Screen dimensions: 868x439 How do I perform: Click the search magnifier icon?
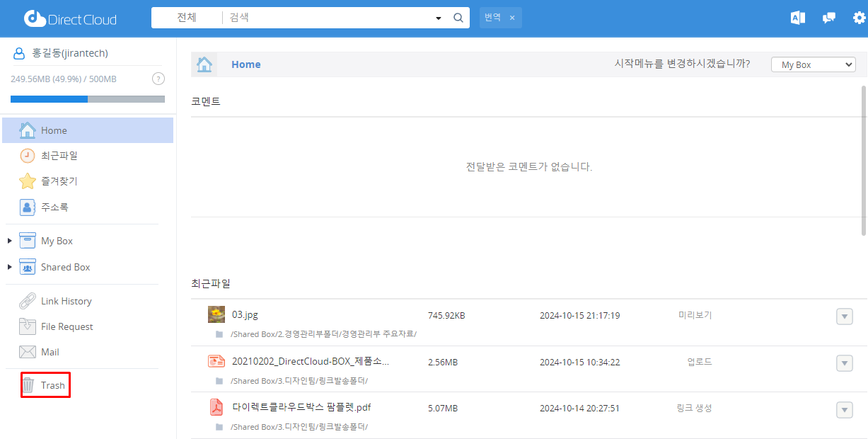pyautogui.click(x=458, y=18)
